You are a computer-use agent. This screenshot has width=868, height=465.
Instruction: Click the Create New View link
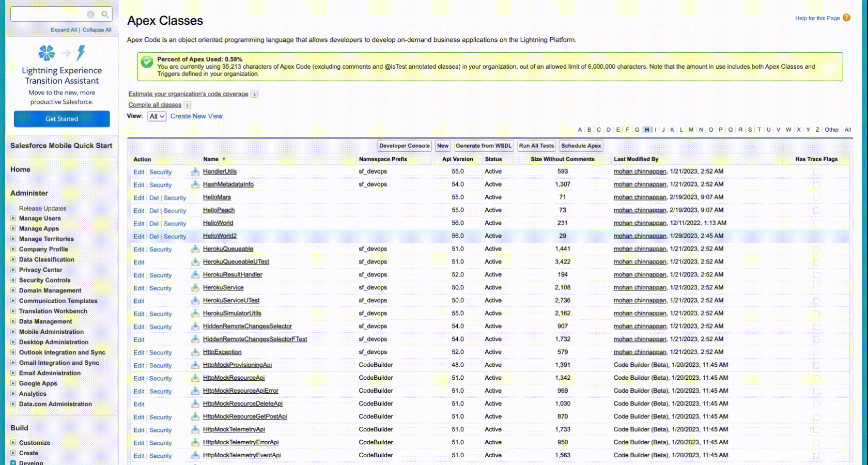196,116
